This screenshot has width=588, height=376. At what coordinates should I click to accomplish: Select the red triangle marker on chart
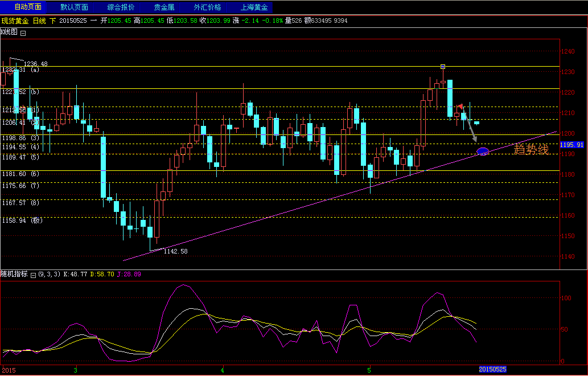click(x=460, y=106)
